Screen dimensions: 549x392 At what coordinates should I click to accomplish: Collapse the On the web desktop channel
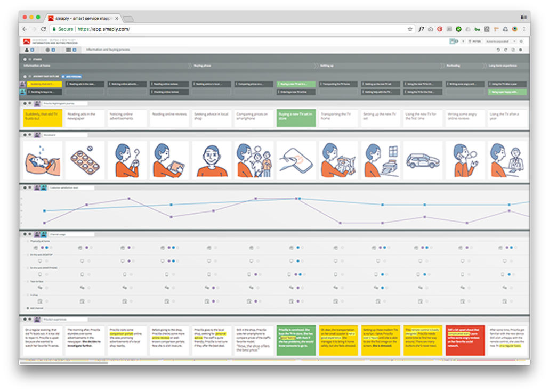click(x=28, y=255)
